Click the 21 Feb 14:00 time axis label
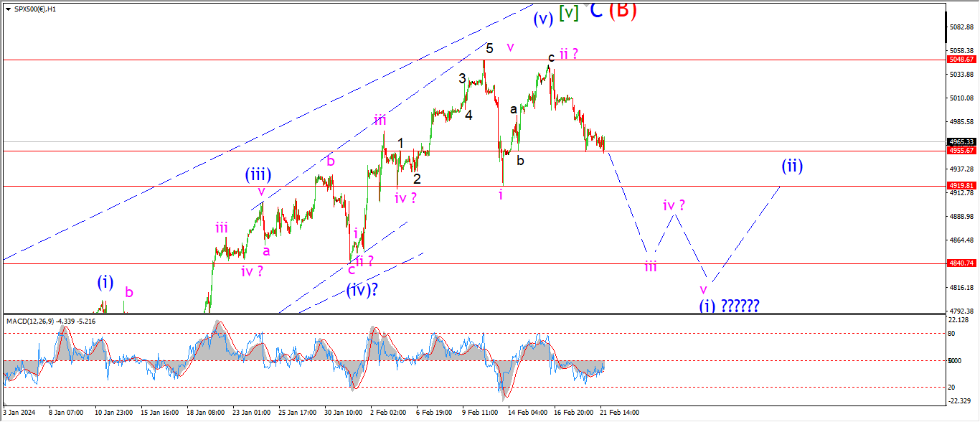The image size is (980, 422). (x=619, y=413)
